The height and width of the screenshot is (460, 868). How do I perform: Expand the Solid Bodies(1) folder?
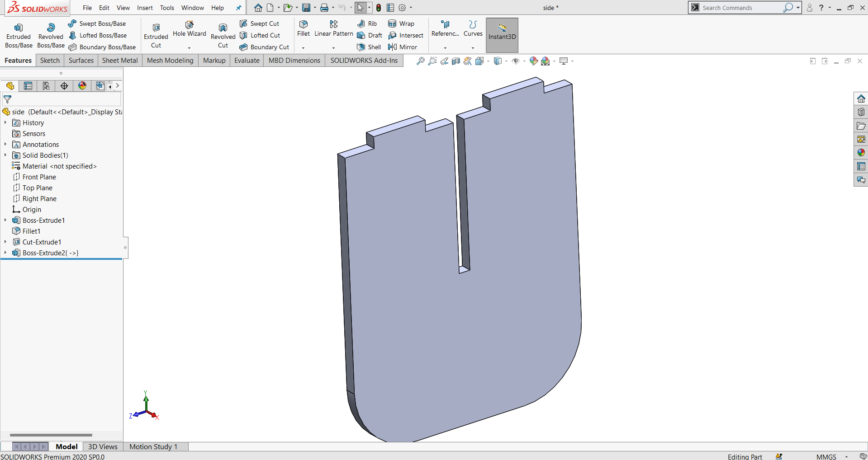[5, 155]
